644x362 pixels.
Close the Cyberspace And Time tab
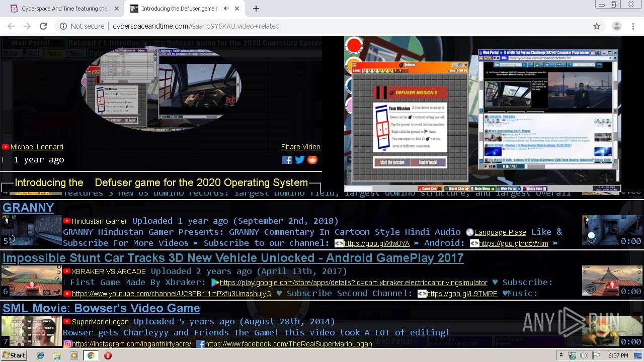117,9
